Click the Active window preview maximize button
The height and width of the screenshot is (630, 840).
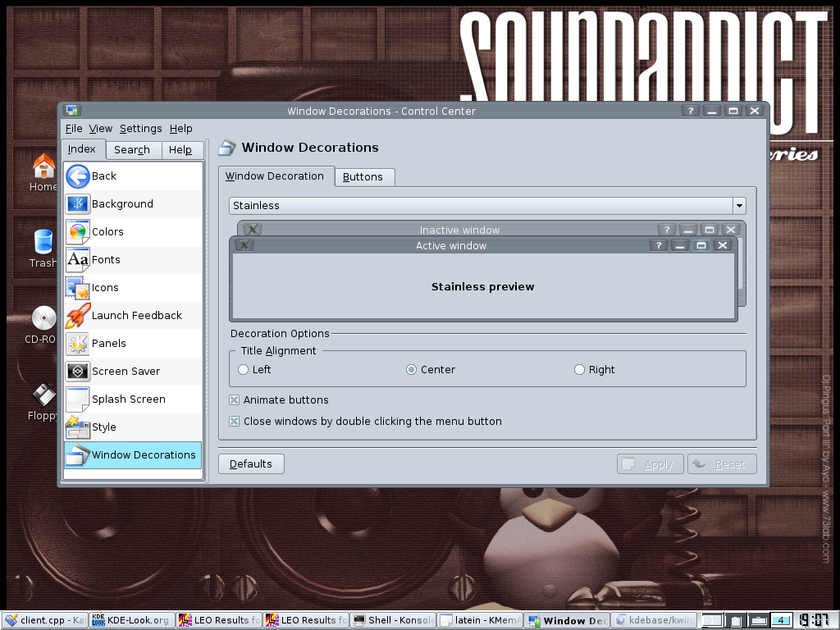[701, 245]
